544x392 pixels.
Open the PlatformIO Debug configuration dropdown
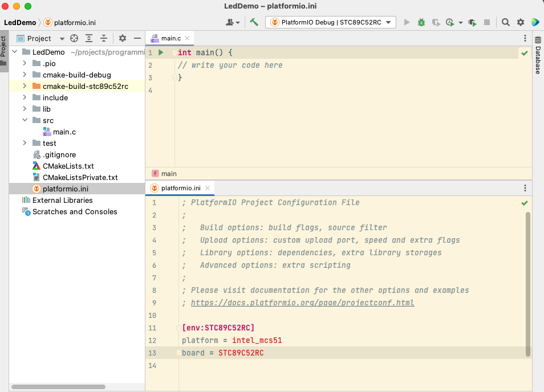[x=331, y=22]
